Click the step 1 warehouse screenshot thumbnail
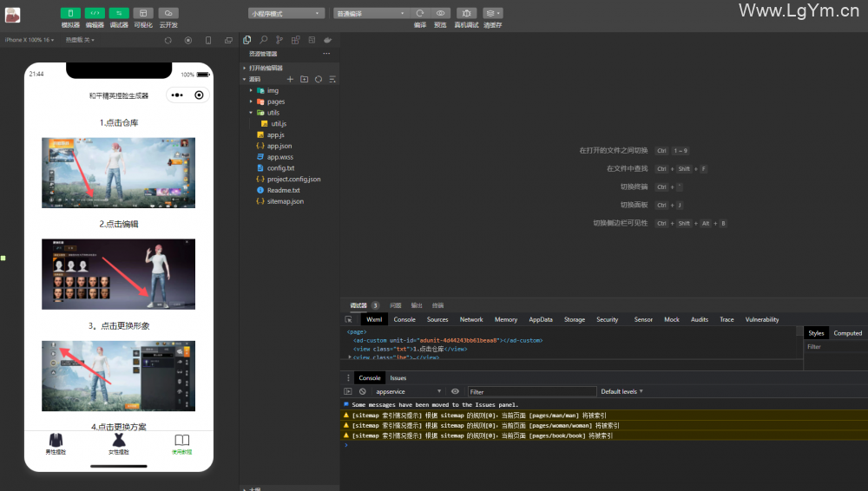 click(118, 173)
